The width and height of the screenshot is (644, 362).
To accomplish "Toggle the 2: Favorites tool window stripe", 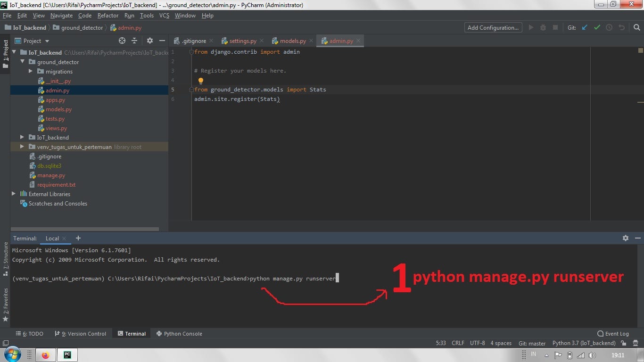I will 6,305.
